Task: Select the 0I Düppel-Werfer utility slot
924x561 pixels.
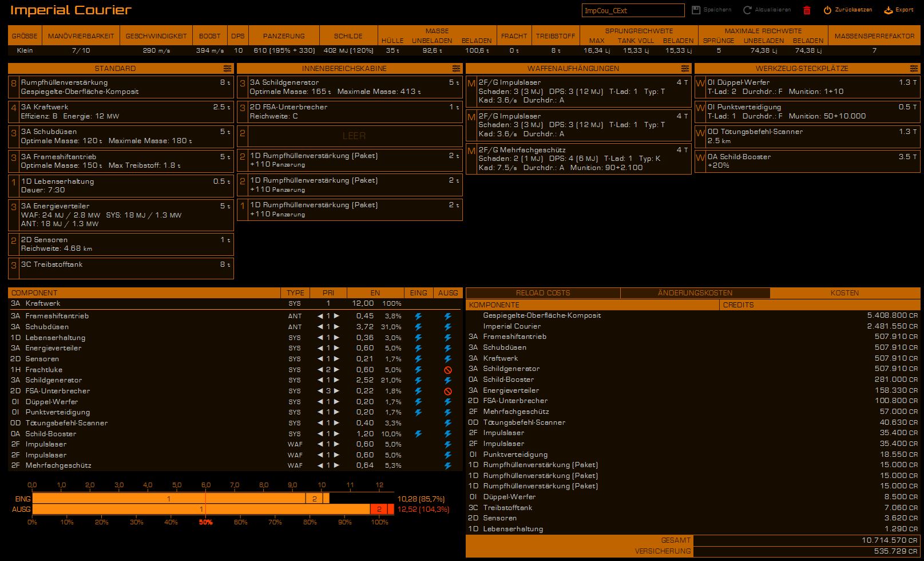Action: [807, 87]
